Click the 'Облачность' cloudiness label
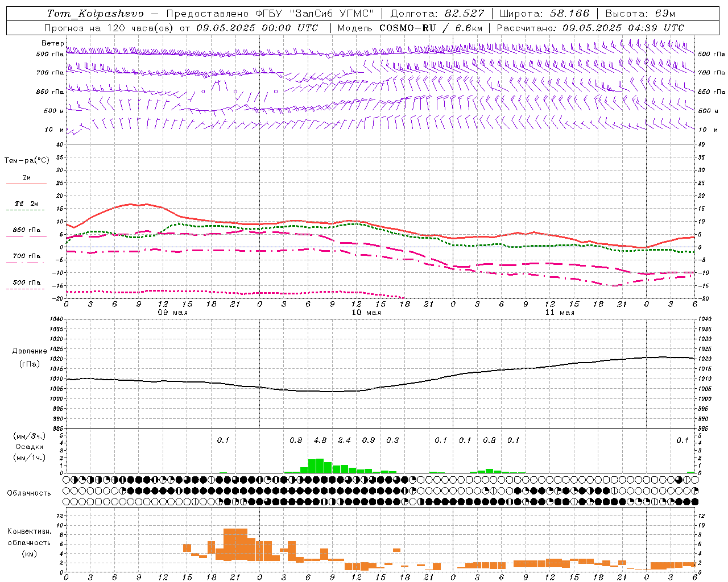The height and width of the screenshot is (582, 728). coord(29,493)
